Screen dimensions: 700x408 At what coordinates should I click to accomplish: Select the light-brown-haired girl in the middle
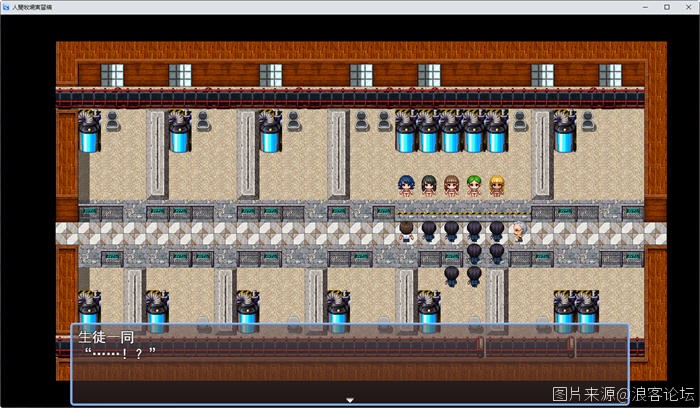click(452, 187)
